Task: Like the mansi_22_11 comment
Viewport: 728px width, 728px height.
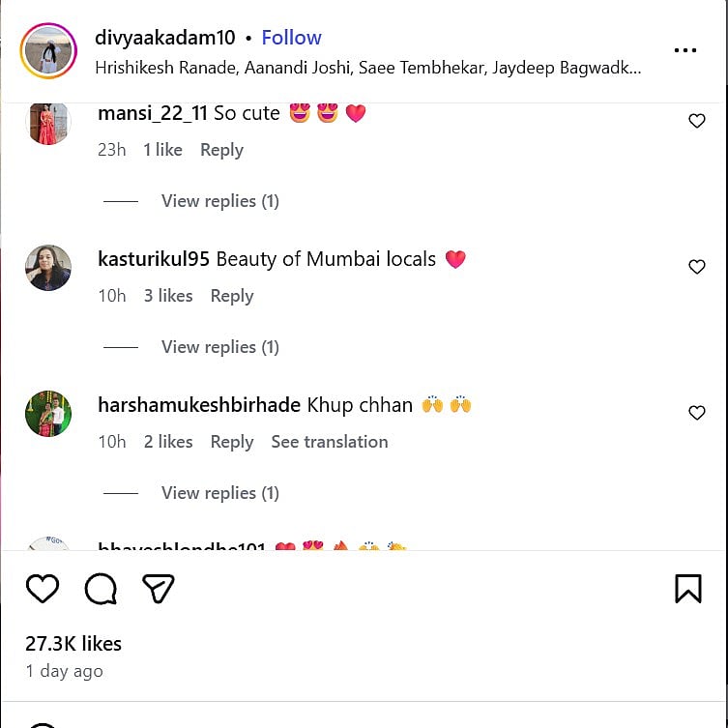Action: [696, 121]
